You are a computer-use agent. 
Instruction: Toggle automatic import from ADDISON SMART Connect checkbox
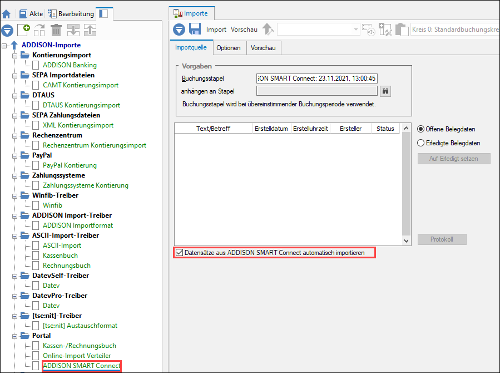click(179, 253)
